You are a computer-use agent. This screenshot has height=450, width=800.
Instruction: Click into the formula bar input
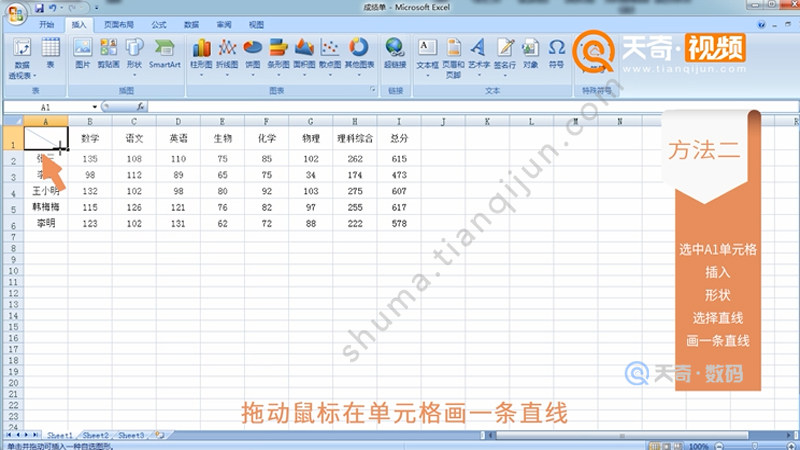point(473,107)
